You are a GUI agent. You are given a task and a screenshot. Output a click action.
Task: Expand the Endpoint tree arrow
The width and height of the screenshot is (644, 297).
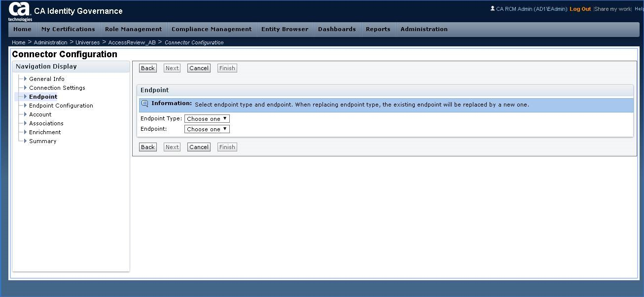[25, 96]
